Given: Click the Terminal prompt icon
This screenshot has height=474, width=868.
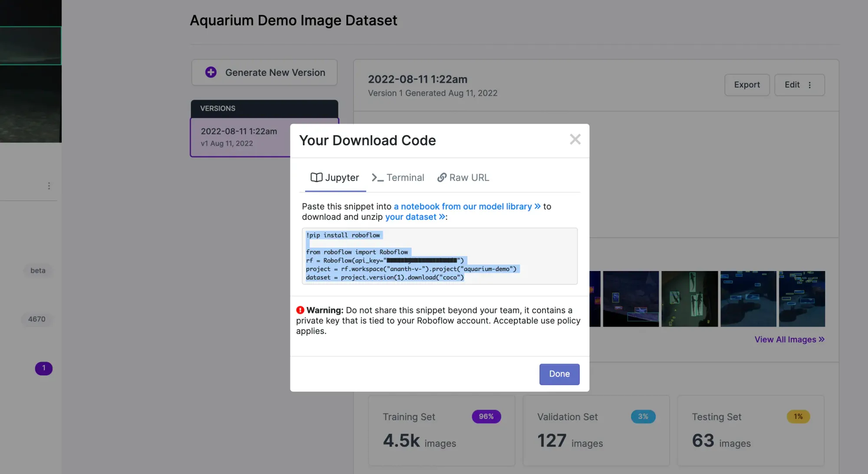Looking at the screenshot, I should (x=377, y=177).
